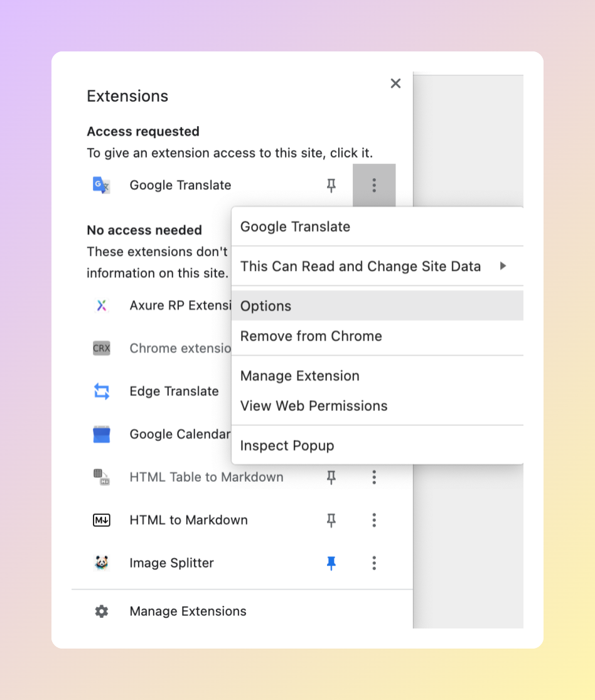Select Google Translate header in context menu
The image size is (595, 700).
377,227
